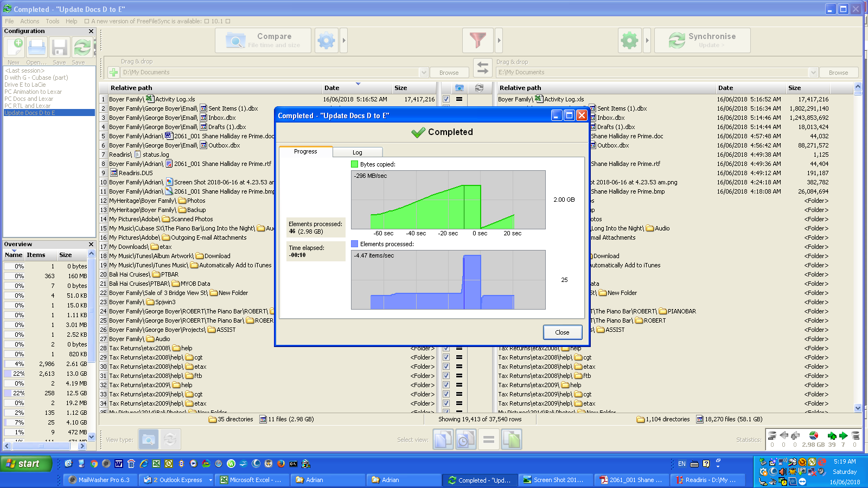Click the Open configuration icon

coord(37,48)
